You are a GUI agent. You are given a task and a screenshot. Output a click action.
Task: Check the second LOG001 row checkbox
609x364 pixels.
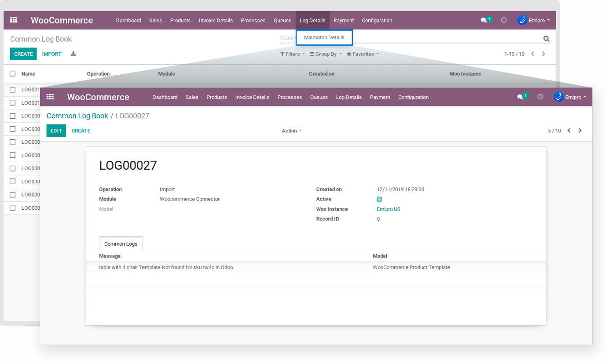(x=13, y=102)
